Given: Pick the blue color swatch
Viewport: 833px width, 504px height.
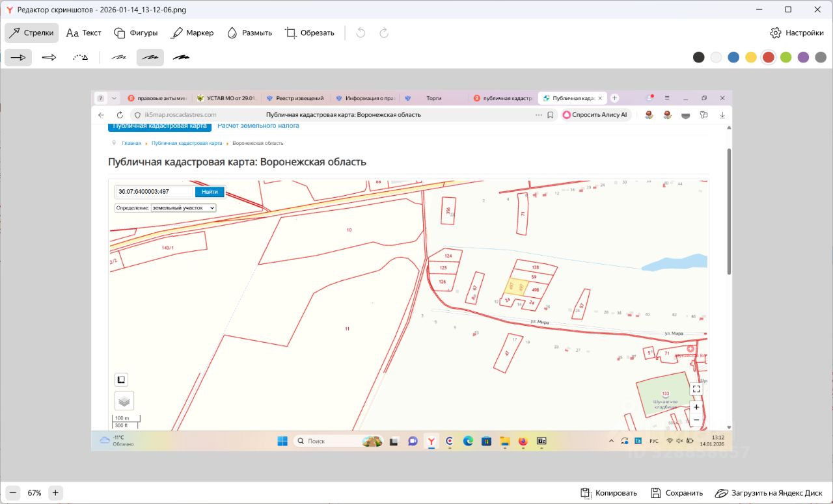Looking at the screenshot, I should pyautogui.click(x=733, y=57).
